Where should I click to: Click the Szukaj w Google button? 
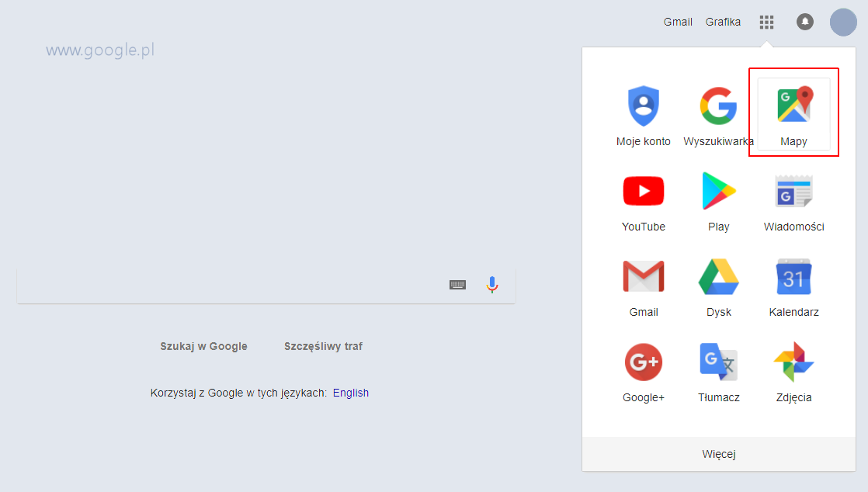pyautogui.click(x=203, y=346)
